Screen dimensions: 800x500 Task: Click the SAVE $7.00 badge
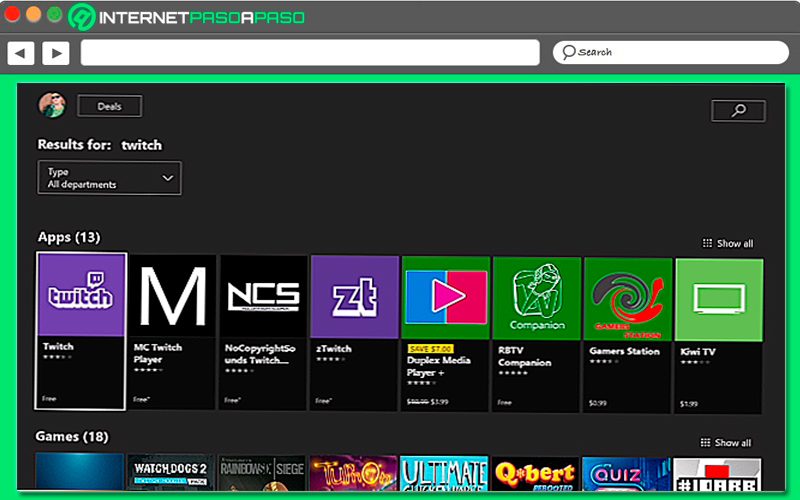(430, 349)
